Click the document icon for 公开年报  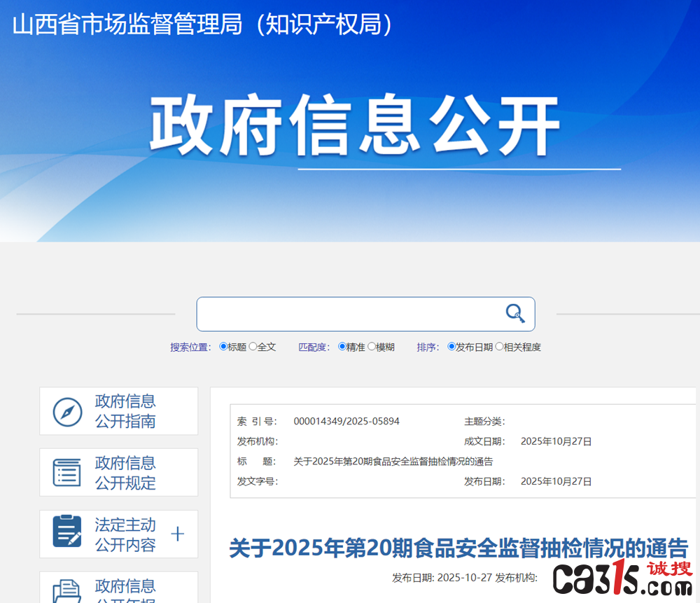(x=67, y=591)
